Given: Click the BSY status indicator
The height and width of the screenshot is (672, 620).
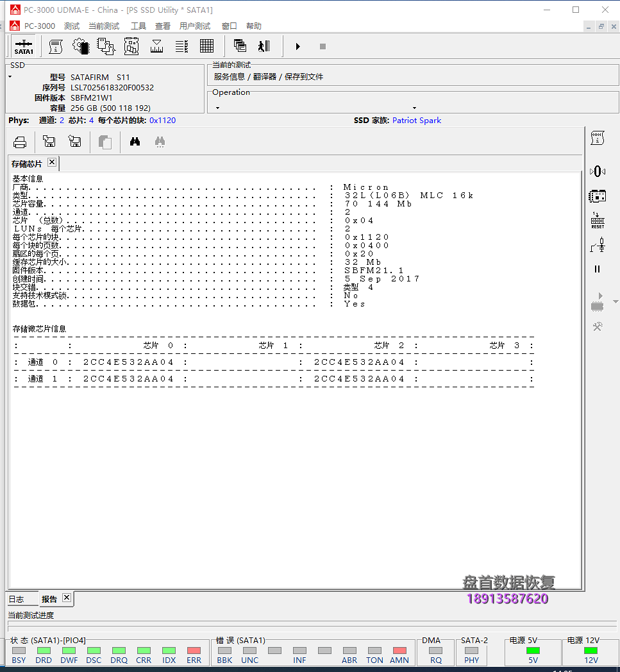Looking at the screenshot, I should click(19, 651).
